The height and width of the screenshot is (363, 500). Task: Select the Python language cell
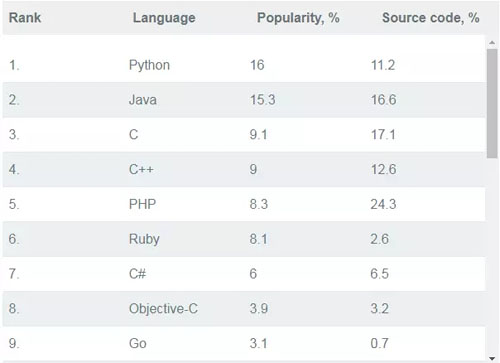click(149, 65)
